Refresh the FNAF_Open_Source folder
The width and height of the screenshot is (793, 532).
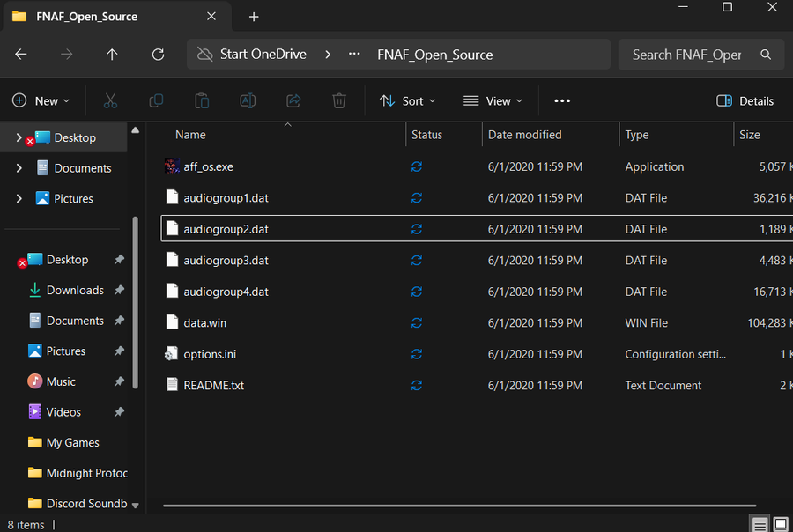[x=158, y=54]
